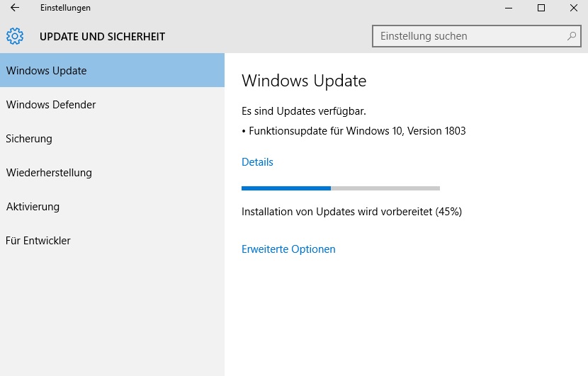Select Windows Update in sidebar

click(x=112, y=70)
